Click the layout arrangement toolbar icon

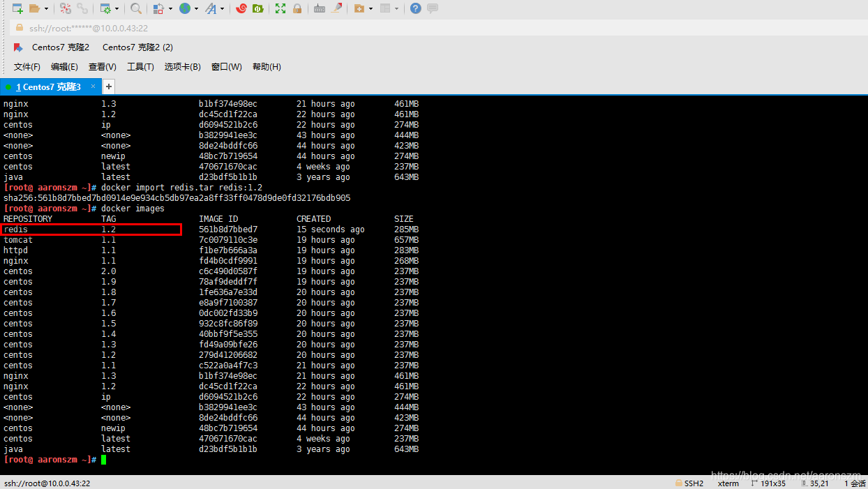(x=158, y=8)
